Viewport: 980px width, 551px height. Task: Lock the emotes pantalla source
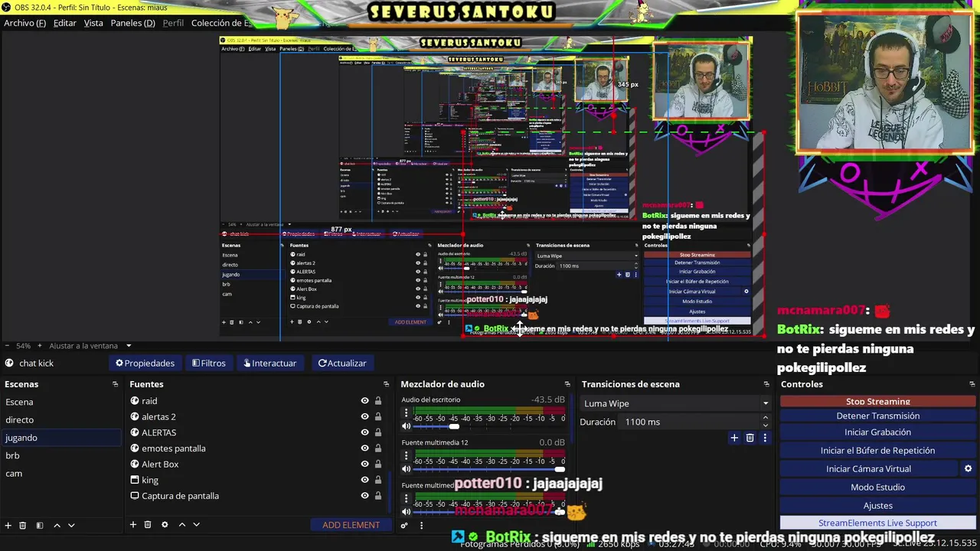(x=377, y=448)
